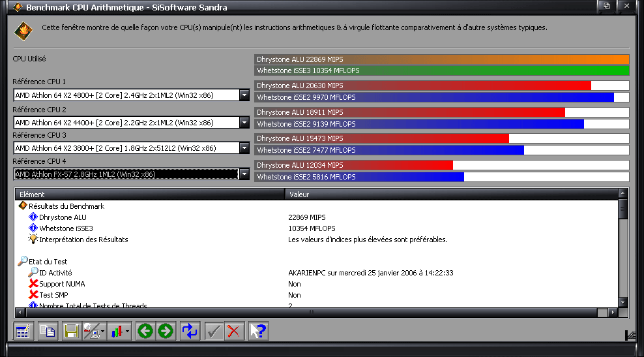Click the results list vertical scrollbar down arrow
This screenshot has height=357, width=644.
623,303
